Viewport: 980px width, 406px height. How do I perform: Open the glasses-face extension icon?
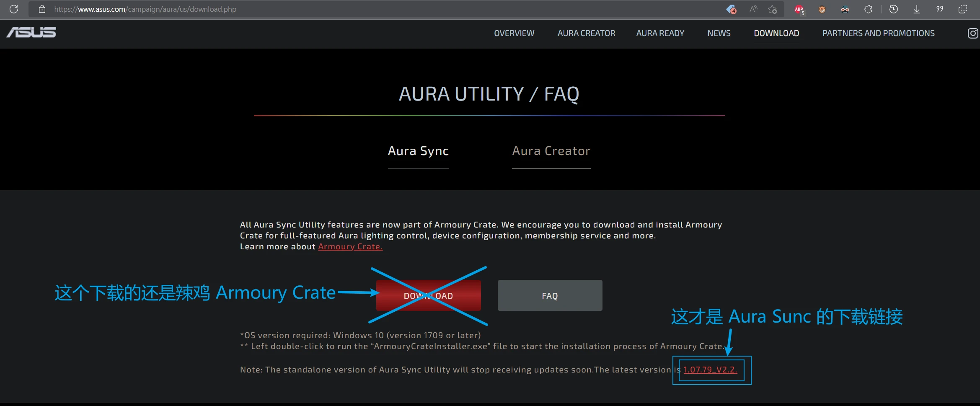point(845,9)
